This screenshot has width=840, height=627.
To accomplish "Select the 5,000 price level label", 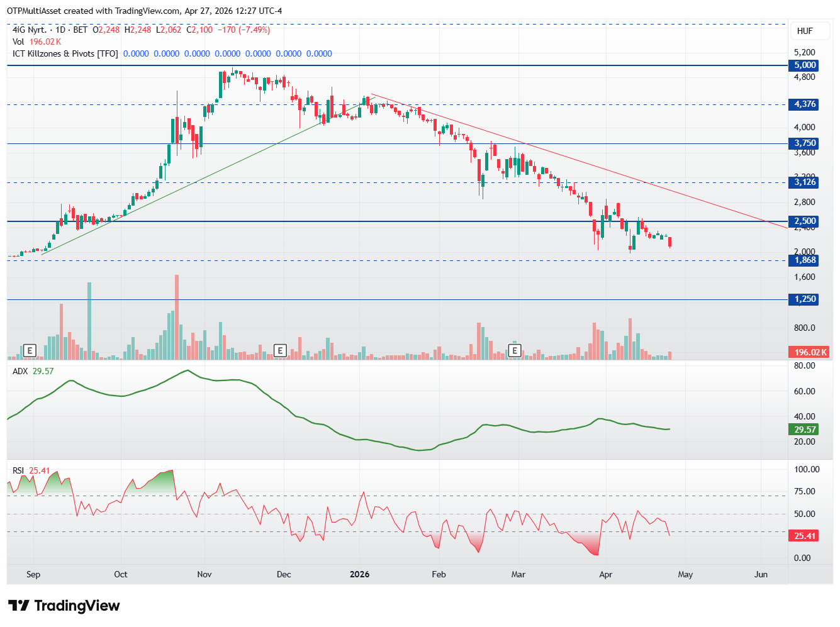I will click(804, 65).
